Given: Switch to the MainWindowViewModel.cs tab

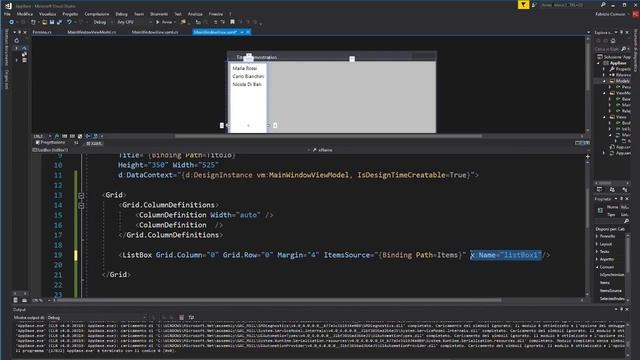Looking at the screenshot, I should [92, 32].
